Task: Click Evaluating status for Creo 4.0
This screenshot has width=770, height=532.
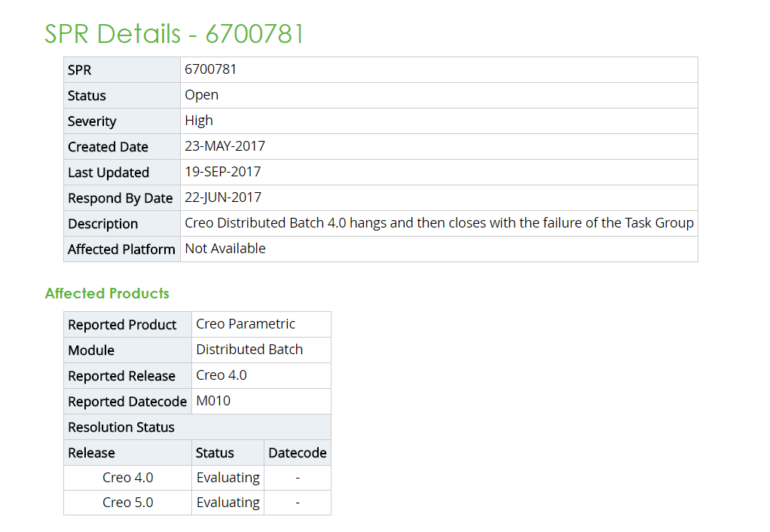Action: 228,478
